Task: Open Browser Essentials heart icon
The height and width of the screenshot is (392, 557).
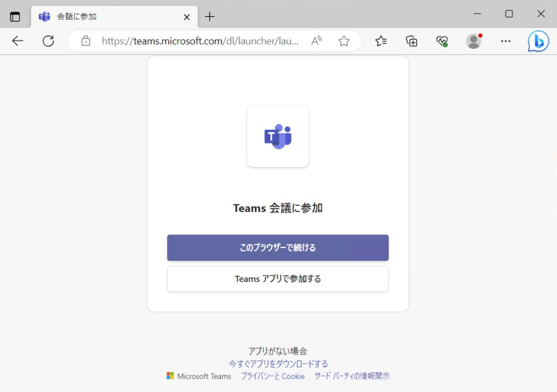Action: pyautogui.click(x=442, y=41)
